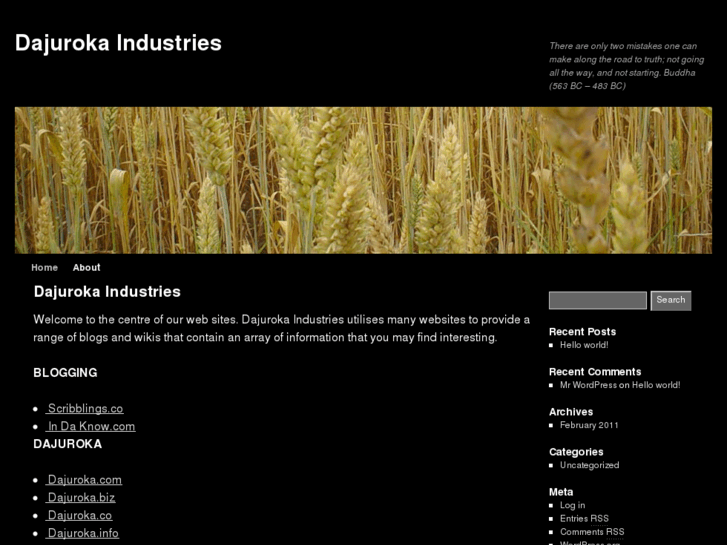The image size is (727, 545).
Task: Click the Meta widget heading
Action: (x=561, y=492)
